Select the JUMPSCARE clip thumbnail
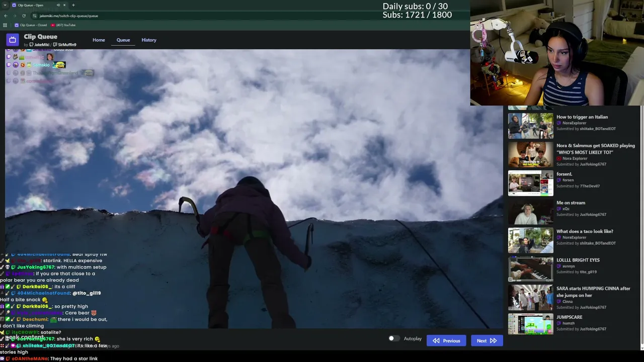The height and width of the screenshot is (362, 644). pos(530,324)
